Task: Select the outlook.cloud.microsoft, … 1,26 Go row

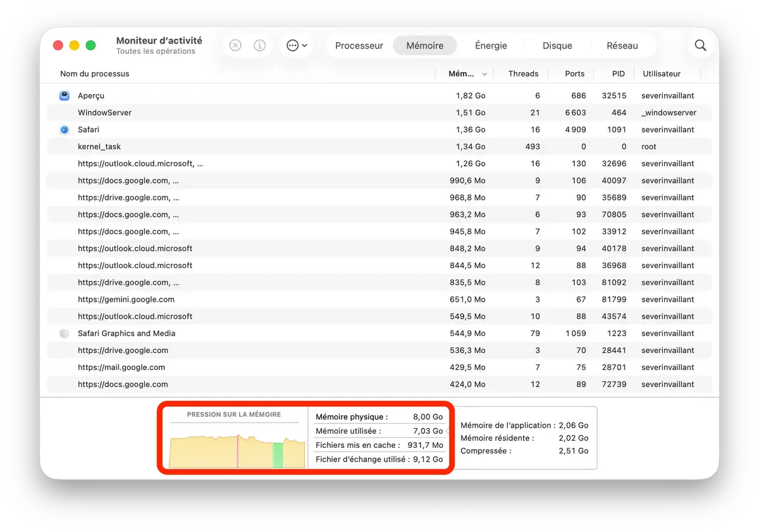Action: click(379, 164)
